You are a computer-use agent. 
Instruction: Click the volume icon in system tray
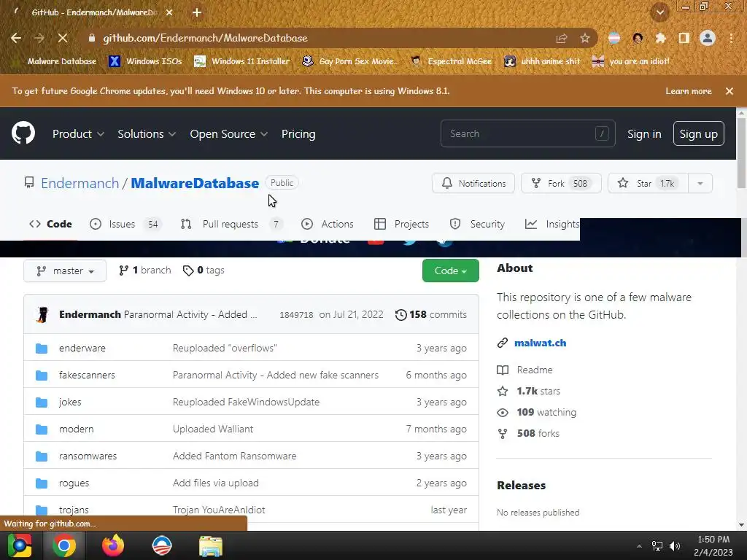[675, 546]
